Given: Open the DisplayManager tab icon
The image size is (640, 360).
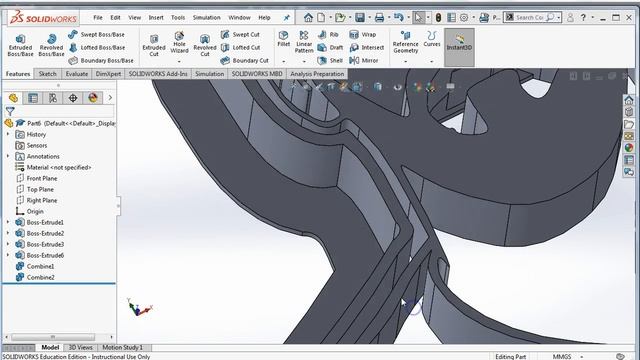Looking at the screenshot, I should [x=93, y=98].
